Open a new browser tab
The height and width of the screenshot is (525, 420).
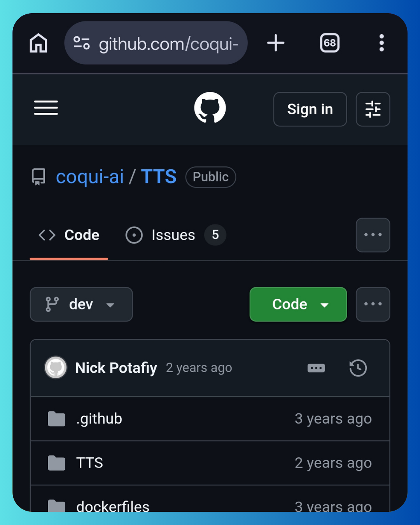276,43
